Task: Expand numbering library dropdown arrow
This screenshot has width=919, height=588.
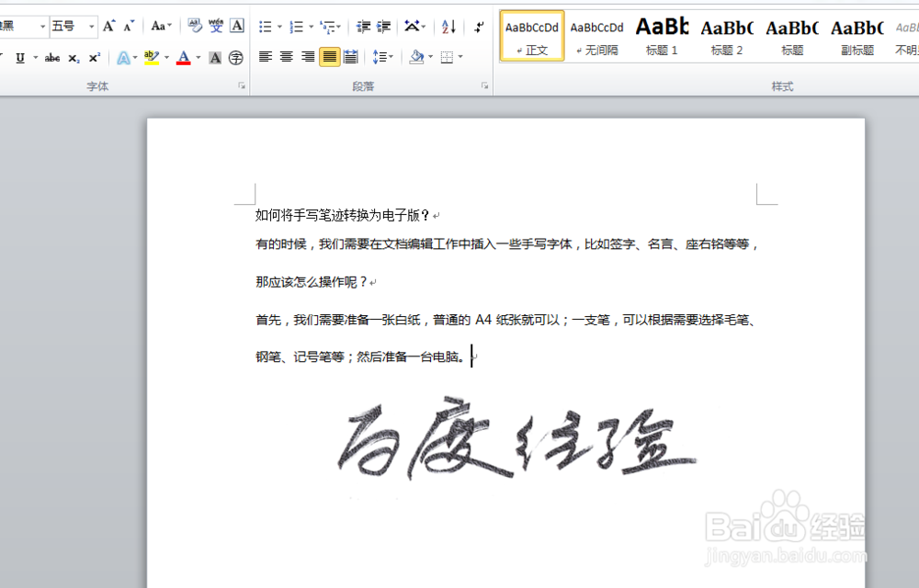Action: [311, 27]
